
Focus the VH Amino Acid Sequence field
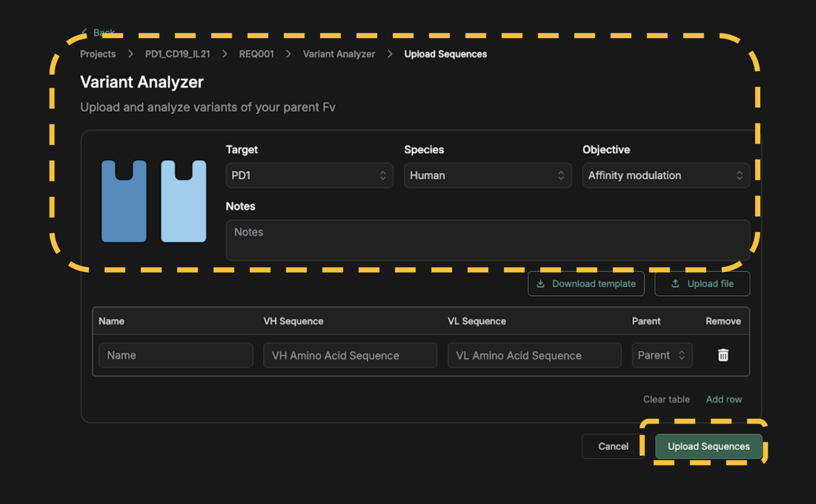pyautogui.click(x=350, y=355)
